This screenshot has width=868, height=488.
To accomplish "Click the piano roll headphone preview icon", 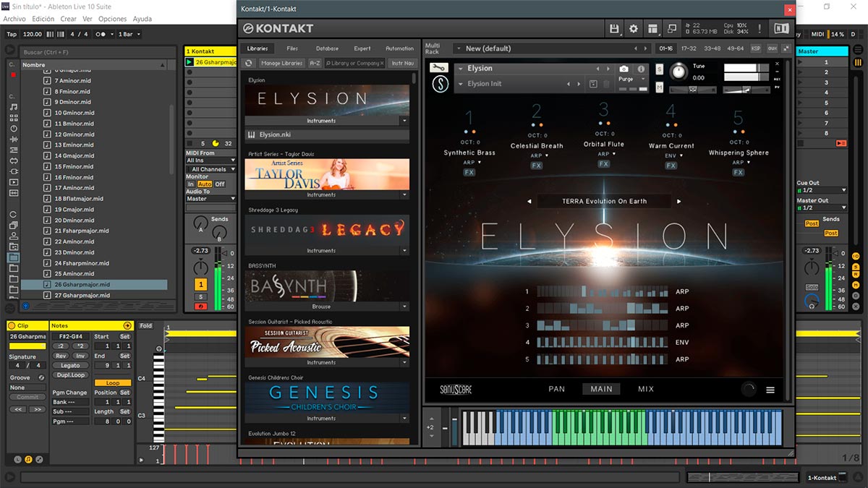I will [159, 349].
